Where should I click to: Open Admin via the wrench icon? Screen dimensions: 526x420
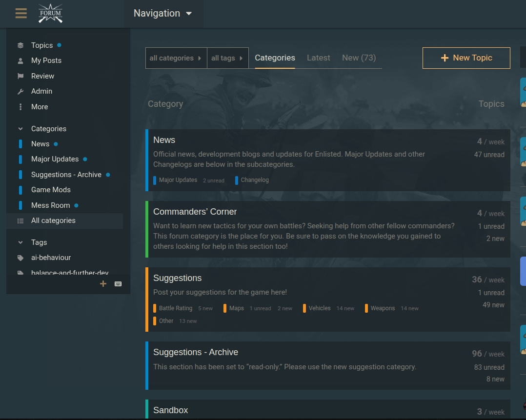pos(20,92)
